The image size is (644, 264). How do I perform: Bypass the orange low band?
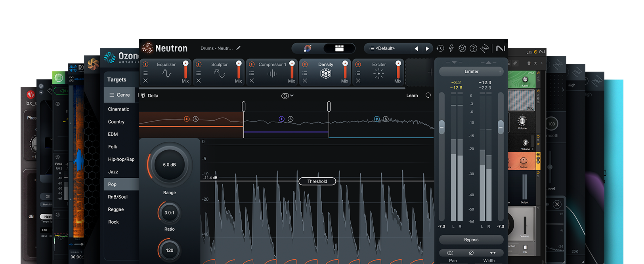[187, 119]
